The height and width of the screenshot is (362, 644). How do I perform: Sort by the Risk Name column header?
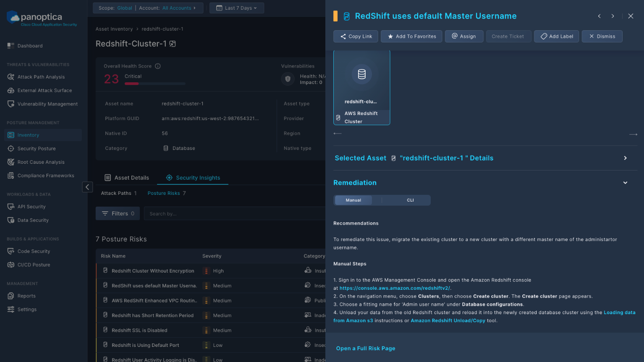113,256
